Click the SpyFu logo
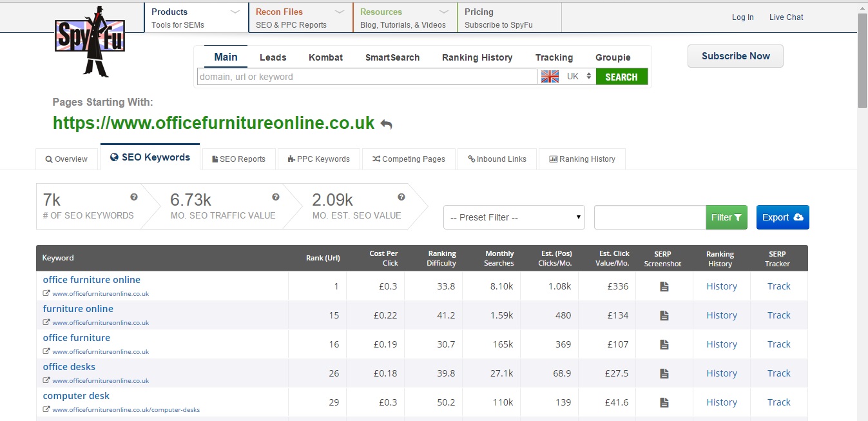Viewport: 868px width, 421px height. [90, 41]
